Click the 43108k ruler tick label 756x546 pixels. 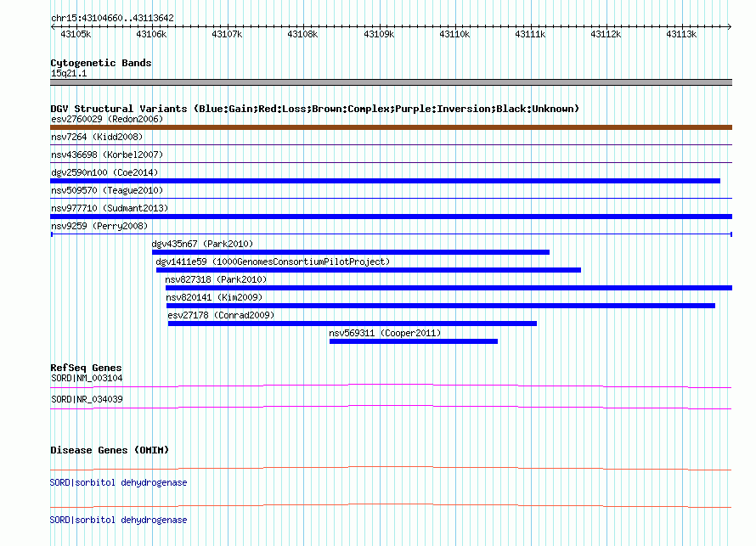pyautogui.click(x=302, y=34)
